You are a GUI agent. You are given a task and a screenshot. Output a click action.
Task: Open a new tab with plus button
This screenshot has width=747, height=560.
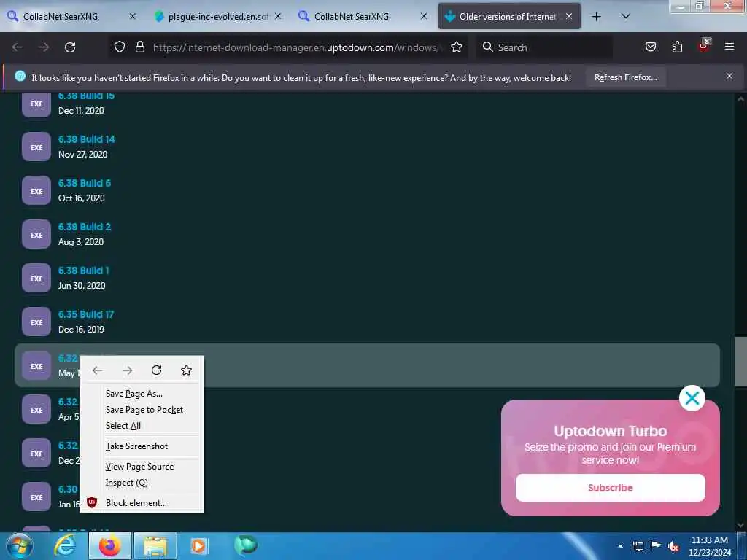click(596, 17)
